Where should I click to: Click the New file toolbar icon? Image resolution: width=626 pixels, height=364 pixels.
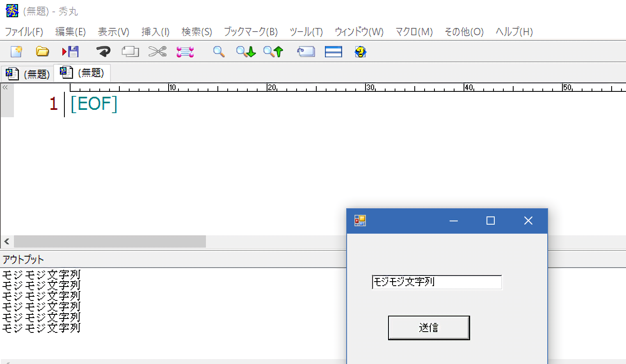tap(16, 52)
